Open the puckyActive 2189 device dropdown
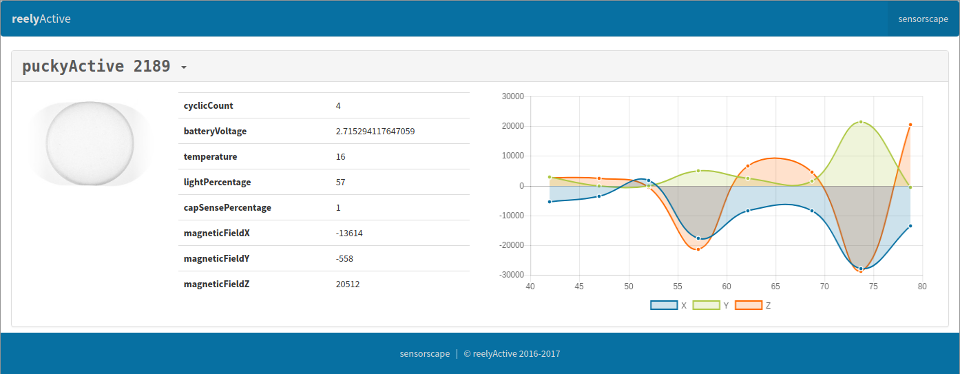This screenshot has height=374, width=960. click(104, 67)
